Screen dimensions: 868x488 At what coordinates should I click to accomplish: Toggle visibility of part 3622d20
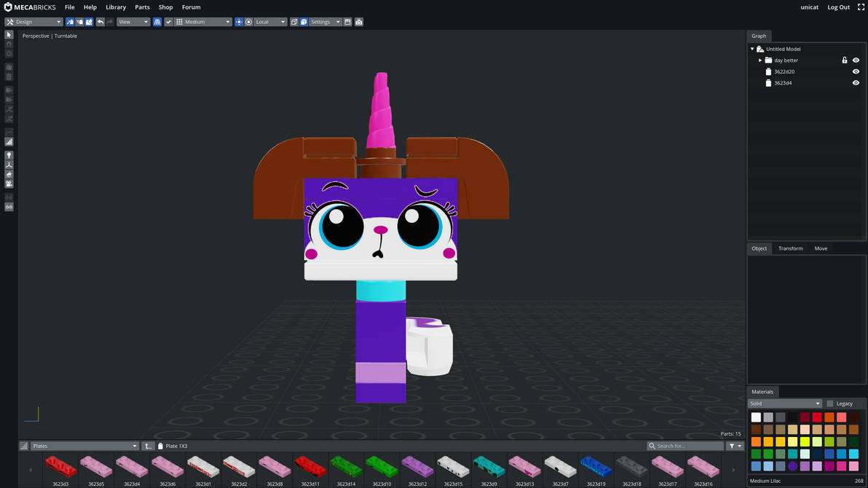click(x=856, y=71)
